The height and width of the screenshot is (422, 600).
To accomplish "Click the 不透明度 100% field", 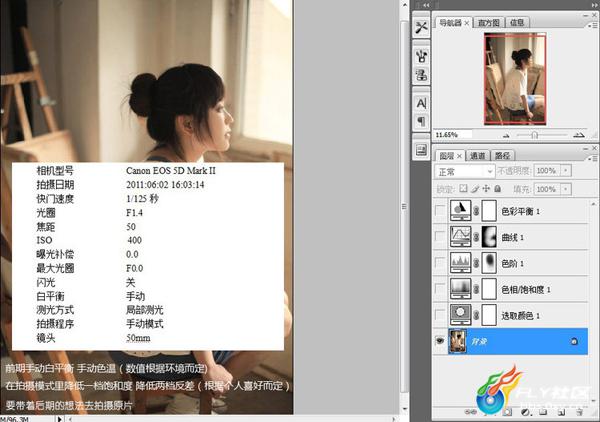I will tap(548, 171).
